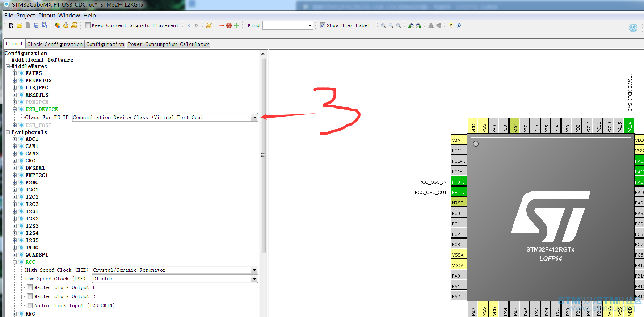644x317 pixels.
Task: Click the zoom-in magnifier icon
Action: [x=383, y=26]
